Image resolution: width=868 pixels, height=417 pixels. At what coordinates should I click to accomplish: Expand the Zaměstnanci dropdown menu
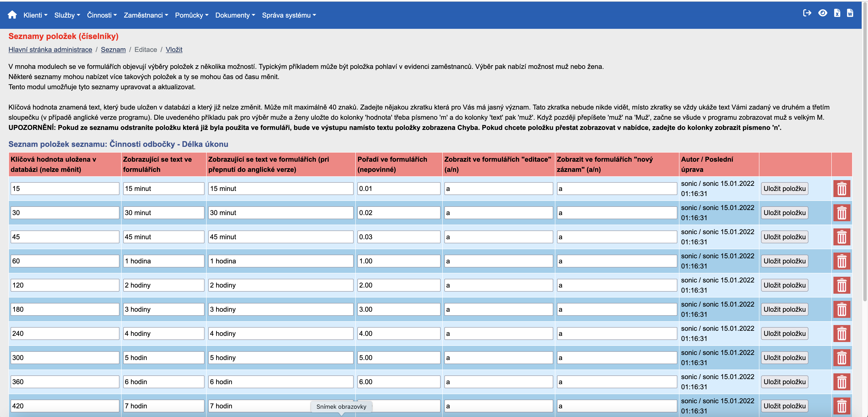click(x=146, y=15)
